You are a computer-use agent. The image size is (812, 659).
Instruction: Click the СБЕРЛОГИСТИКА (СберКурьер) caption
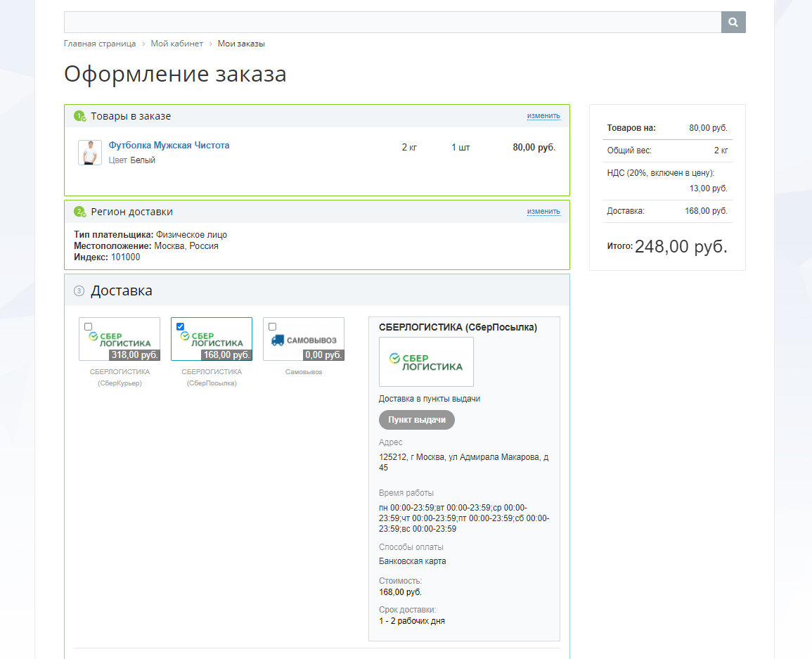[x=120, y=377]
